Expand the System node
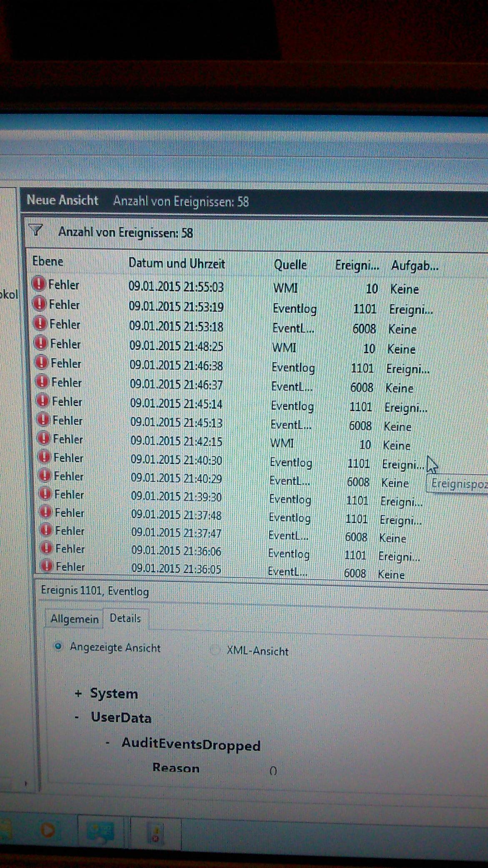Viewport: 488px width, 868px height. (x=78, y=694)
